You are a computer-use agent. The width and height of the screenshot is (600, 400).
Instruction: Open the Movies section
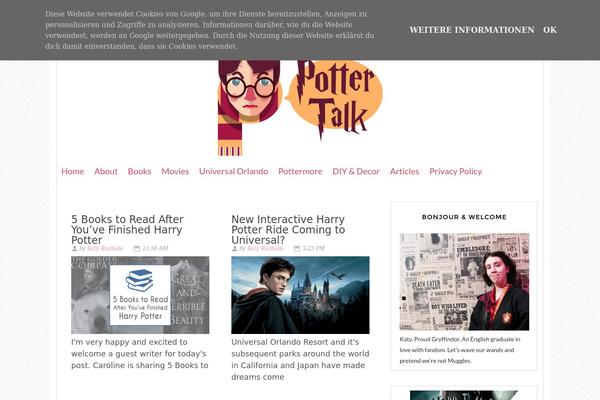point(175,171)
